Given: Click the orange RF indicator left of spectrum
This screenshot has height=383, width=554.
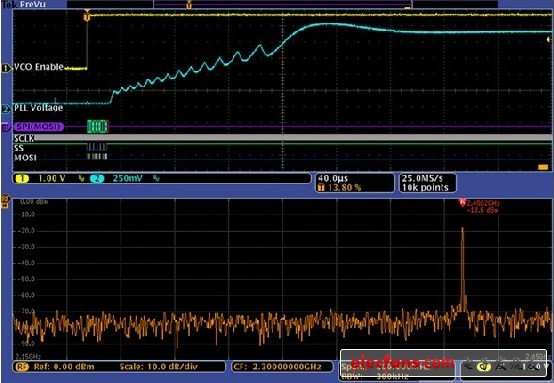Looking at the screenshot, I should [x=5, y=201].
